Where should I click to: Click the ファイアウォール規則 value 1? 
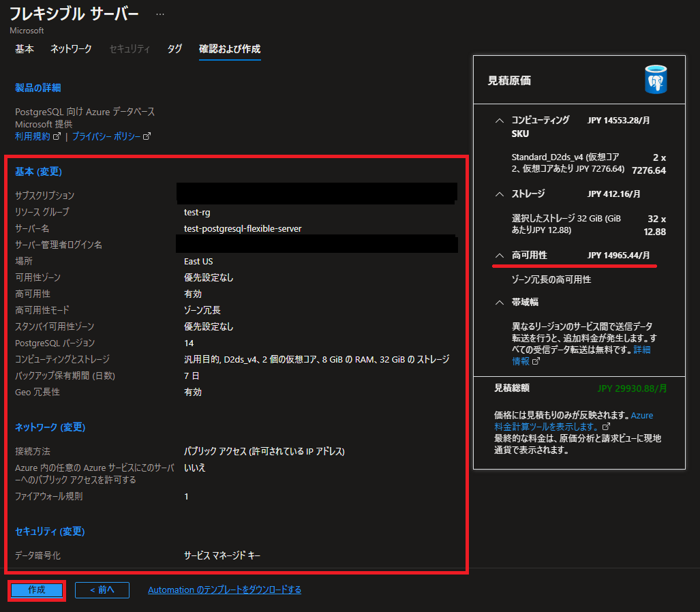pyautogui.click(x=186, y=496)
